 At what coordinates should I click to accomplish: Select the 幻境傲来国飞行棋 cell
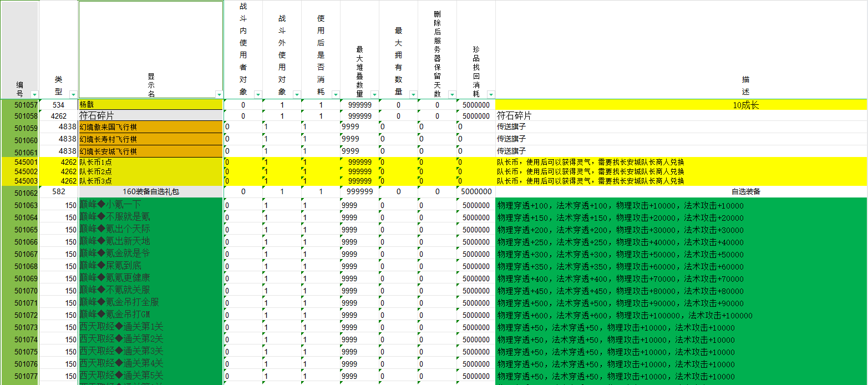click(x=150, y=127)
